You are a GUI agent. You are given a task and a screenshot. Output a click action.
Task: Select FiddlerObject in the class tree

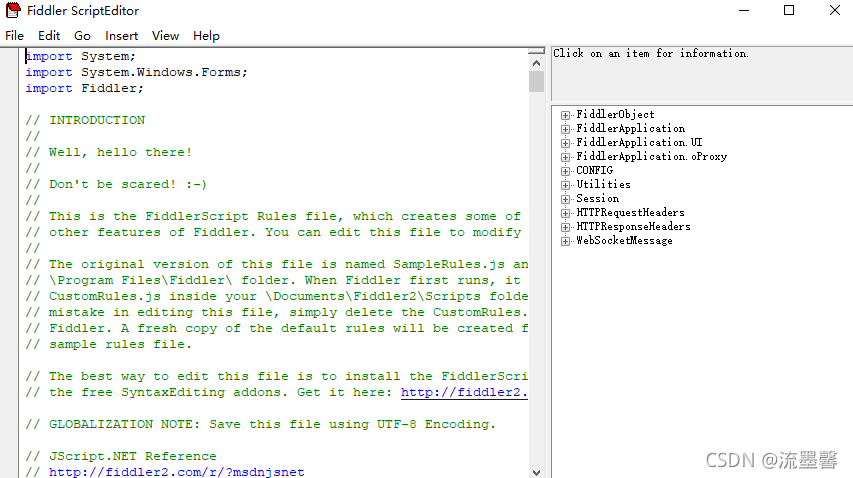[615, 115]
